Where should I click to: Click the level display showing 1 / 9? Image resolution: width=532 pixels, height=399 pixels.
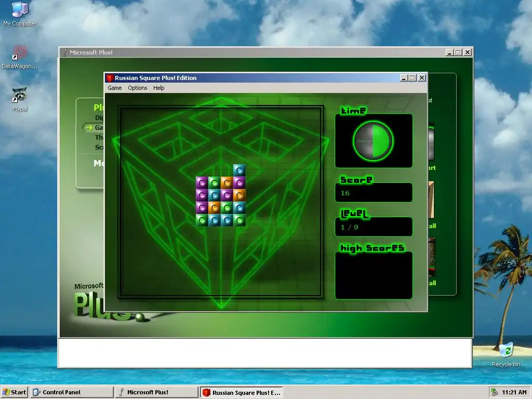[374, 227]
